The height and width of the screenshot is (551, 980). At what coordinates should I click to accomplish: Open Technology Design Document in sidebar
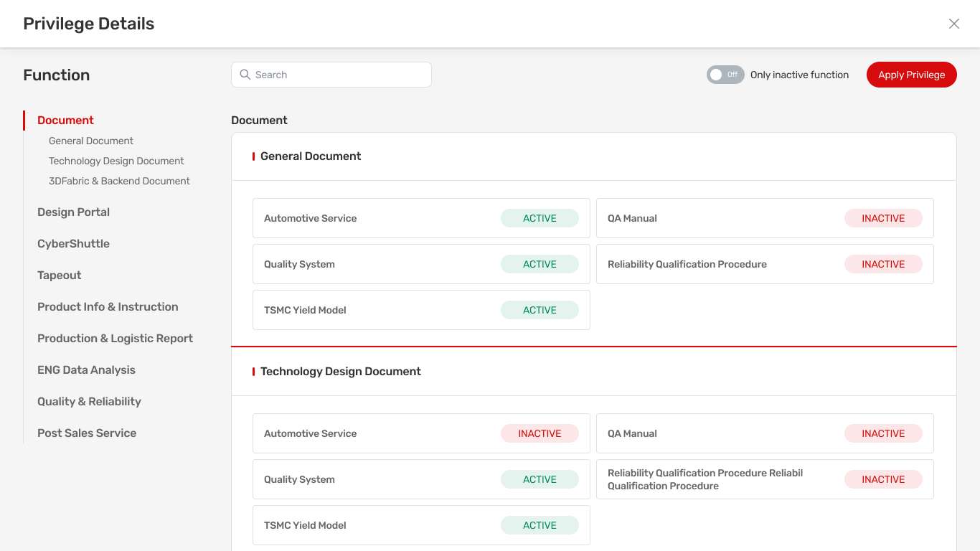coord(116,161)
